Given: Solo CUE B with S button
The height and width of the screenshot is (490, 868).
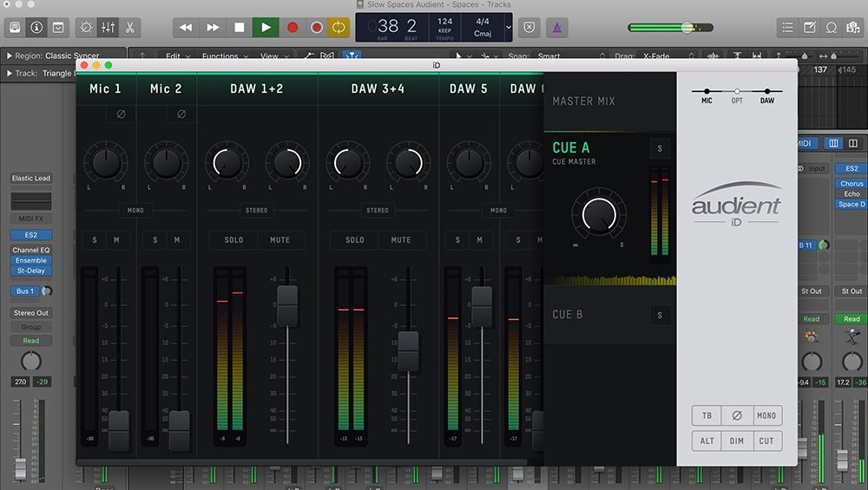Looking at the screenshot, I should [x=660, y=315].
